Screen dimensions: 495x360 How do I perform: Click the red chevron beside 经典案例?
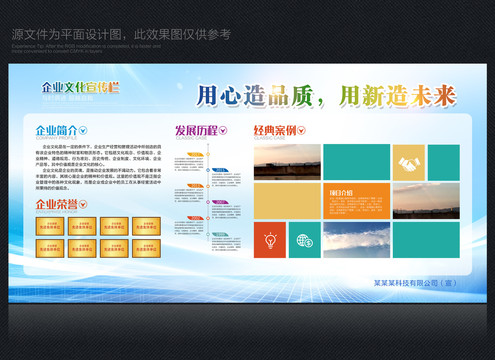301,130
